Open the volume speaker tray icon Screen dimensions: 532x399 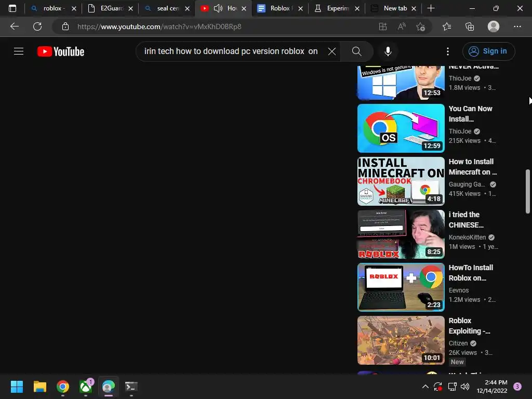click(x=465, y=387)
